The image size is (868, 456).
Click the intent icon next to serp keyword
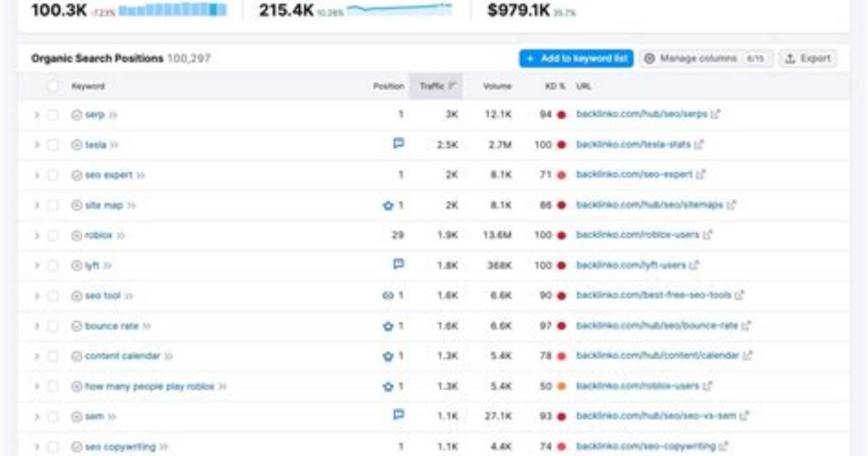click(x=77, y=115)
